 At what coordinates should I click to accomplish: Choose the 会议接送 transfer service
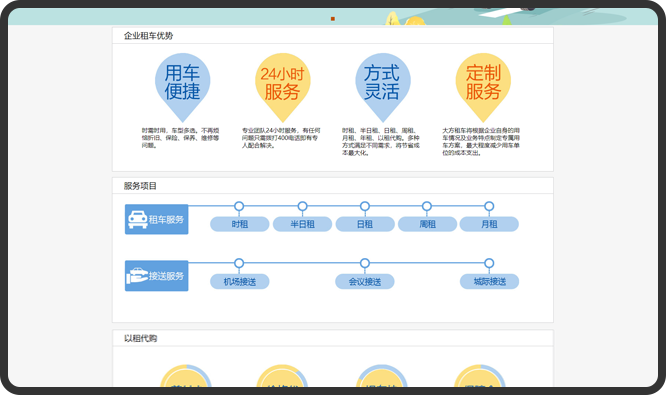pos(365,281)
